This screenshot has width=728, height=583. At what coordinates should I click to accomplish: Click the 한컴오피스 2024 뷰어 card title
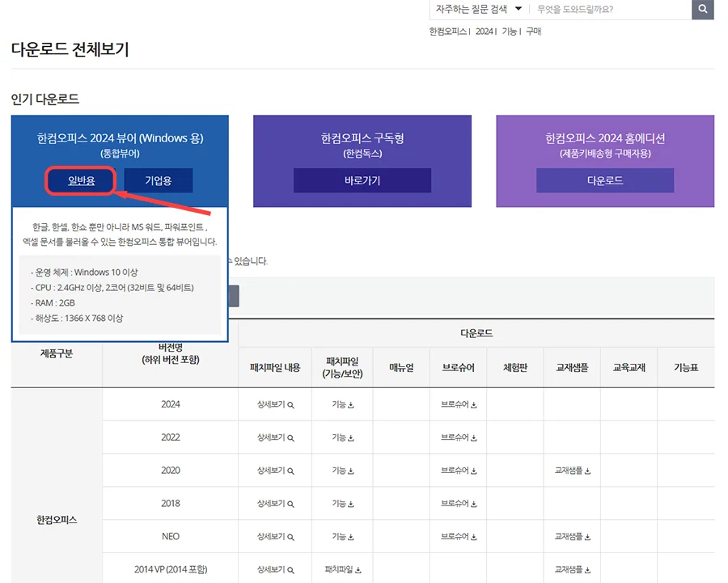pyautogui.click(x=120, y=137)
